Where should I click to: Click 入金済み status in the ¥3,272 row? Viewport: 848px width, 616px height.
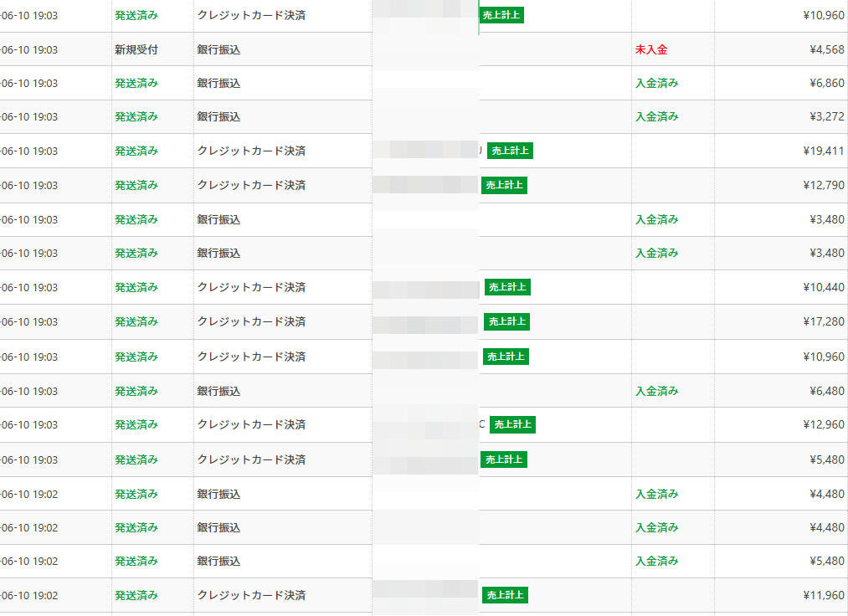click(656, 116)
